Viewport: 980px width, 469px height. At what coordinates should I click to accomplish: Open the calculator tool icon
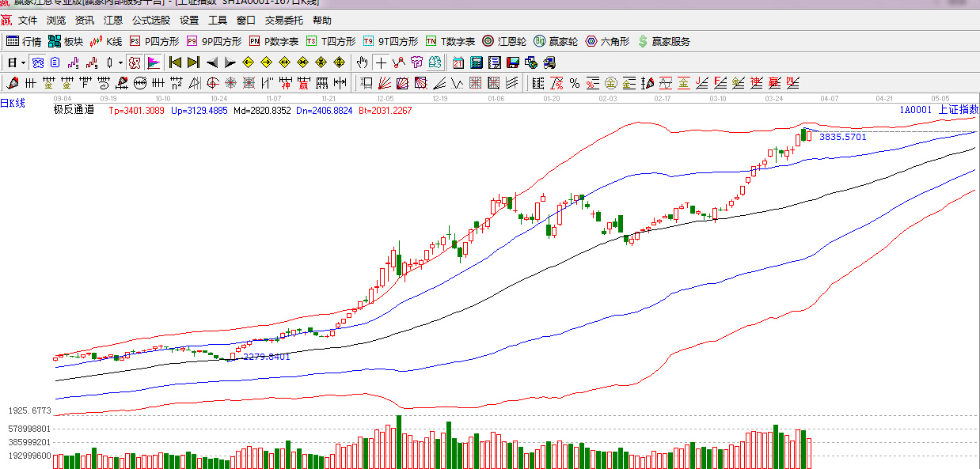coord(477,62)
